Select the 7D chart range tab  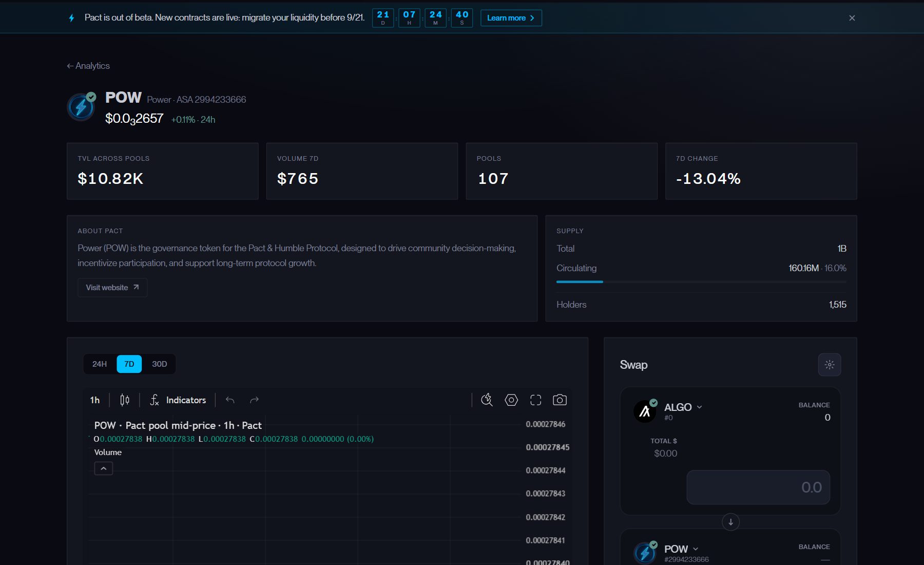pos(129,364)
